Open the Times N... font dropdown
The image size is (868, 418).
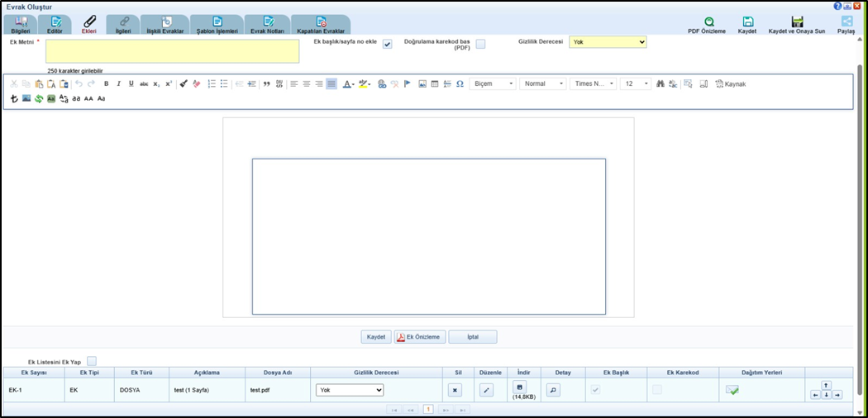[593, 83]
